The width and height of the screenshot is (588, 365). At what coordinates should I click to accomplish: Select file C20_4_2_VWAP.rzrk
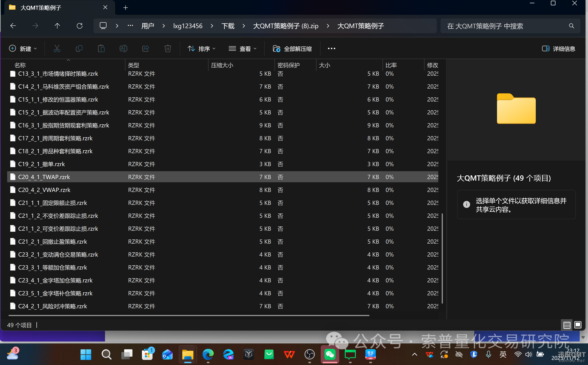[44, 190]
